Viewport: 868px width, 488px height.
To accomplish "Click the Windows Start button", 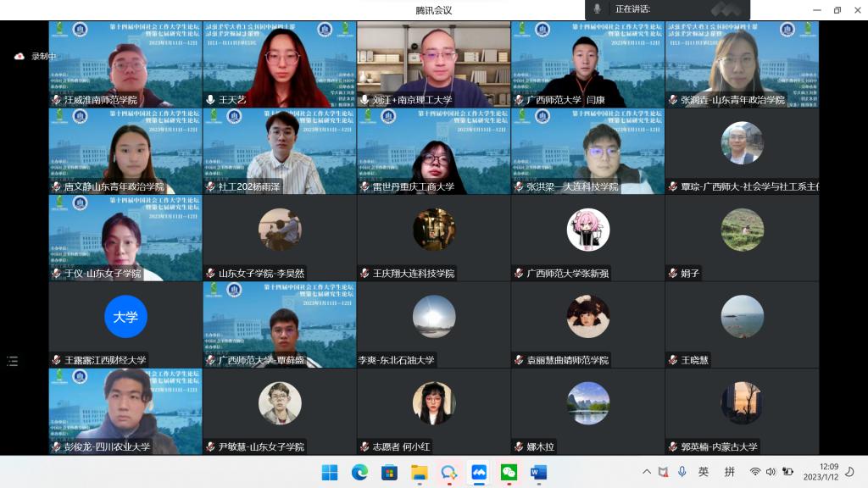I will (330, 472).
